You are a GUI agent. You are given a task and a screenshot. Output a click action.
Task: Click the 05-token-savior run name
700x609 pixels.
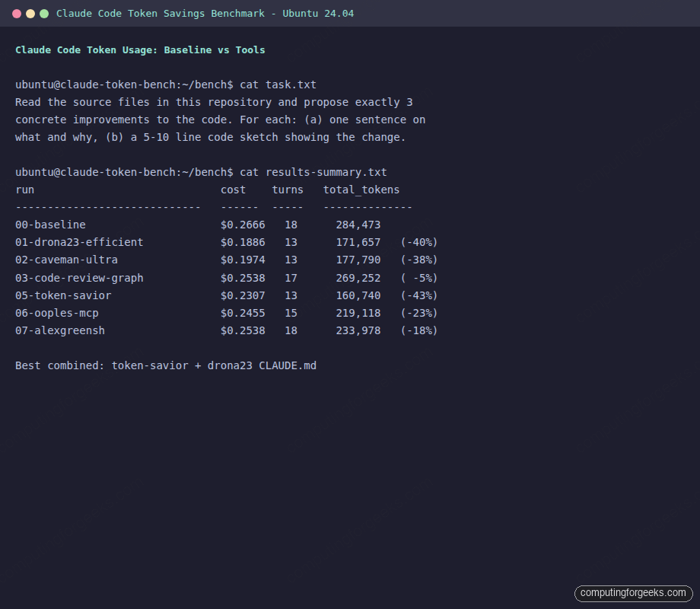62,295
